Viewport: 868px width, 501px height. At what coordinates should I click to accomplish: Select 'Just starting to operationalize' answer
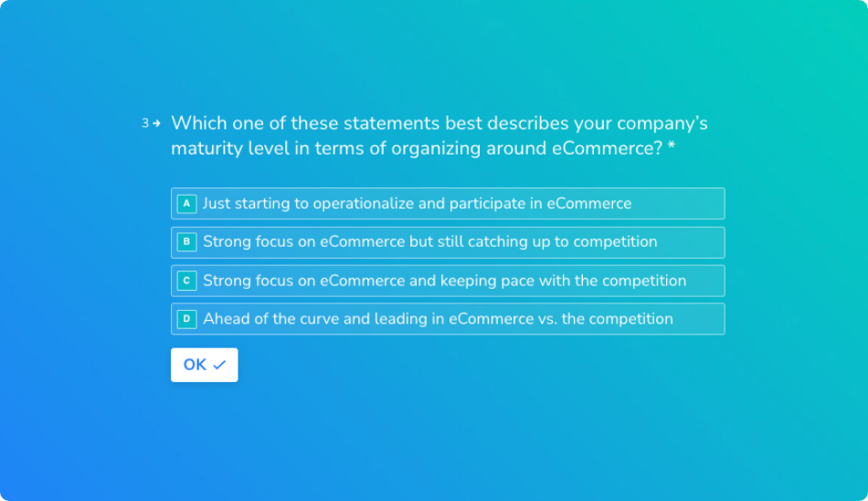(448, 203)
